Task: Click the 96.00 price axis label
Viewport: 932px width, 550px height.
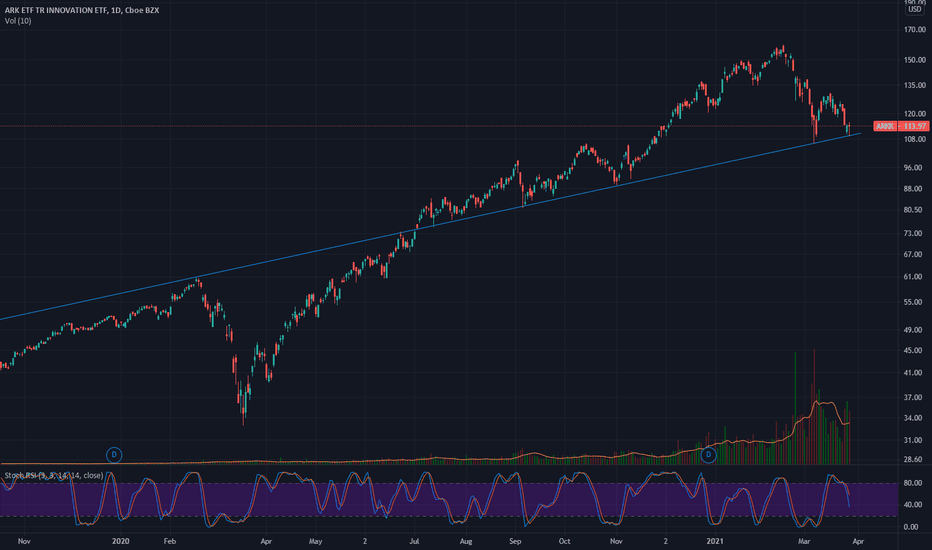Action: 913,168
